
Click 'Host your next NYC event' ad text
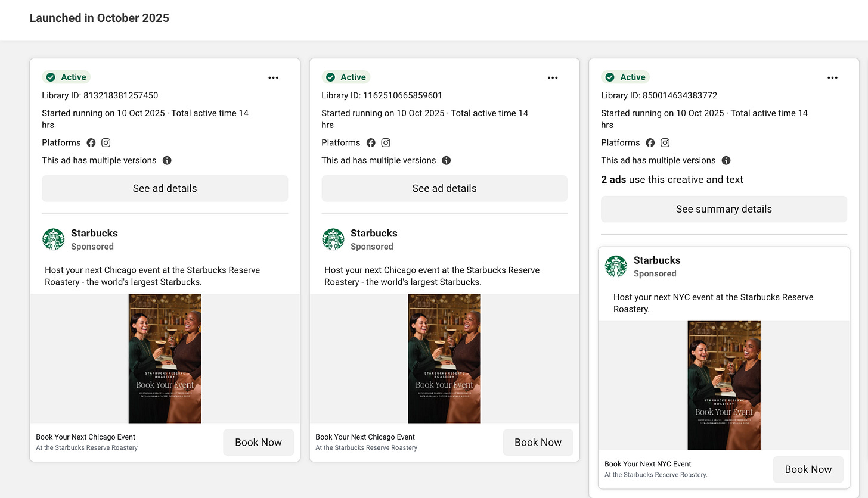pyautogui.click(x=714, y=303)
